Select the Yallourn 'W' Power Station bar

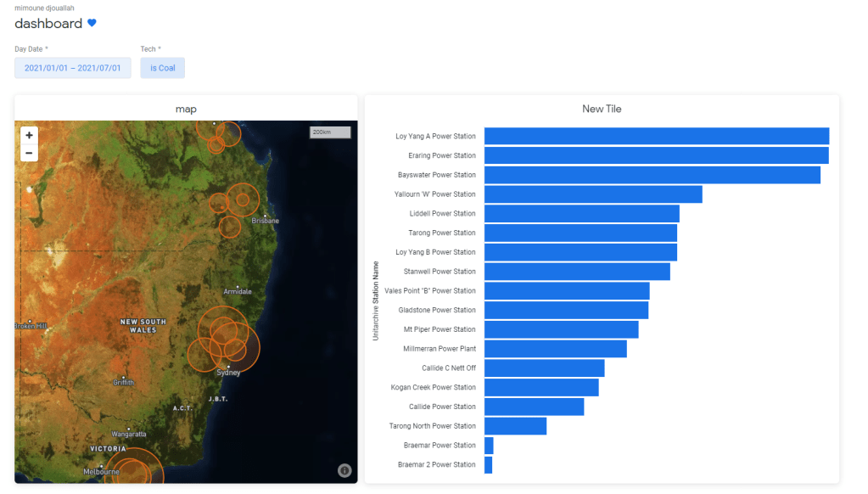593,194
